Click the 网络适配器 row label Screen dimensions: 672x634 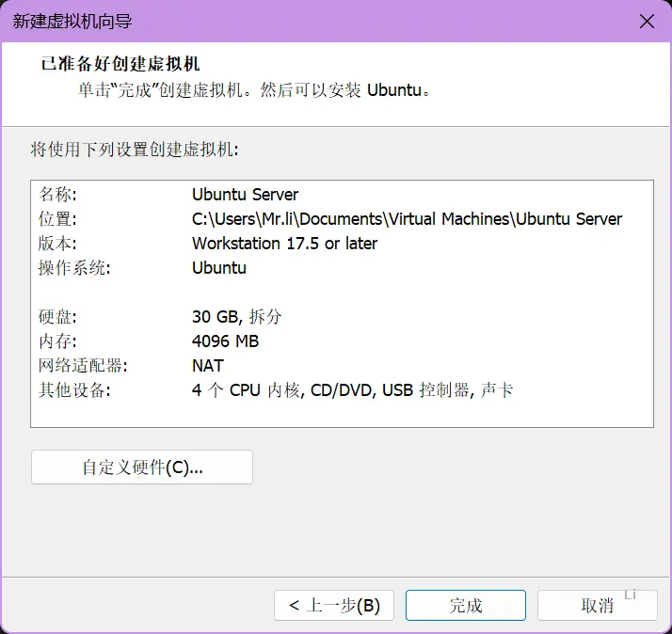pos(83,365)
